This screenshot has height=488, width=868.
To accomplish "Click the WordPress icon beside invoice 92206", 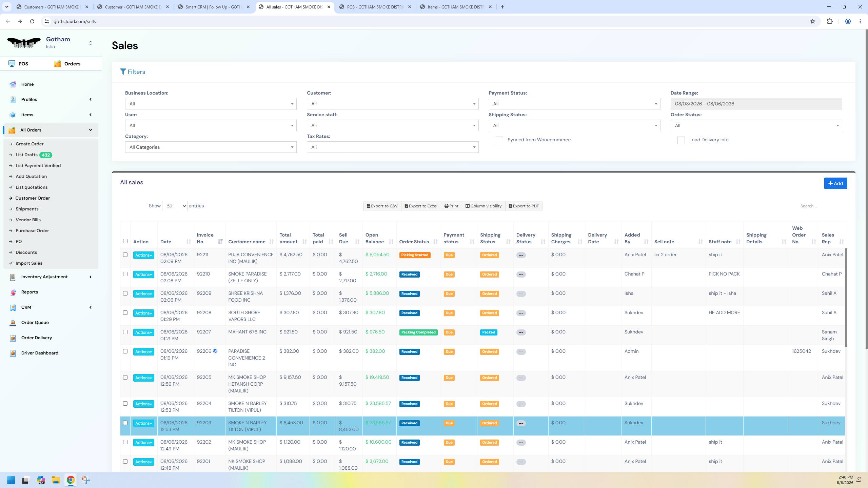I will click(215, 351).
